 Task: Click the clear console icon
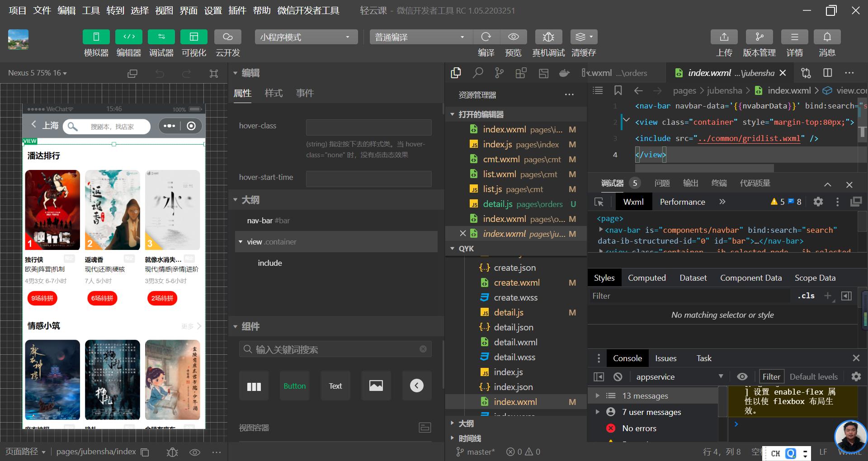[x=618, y=376]
